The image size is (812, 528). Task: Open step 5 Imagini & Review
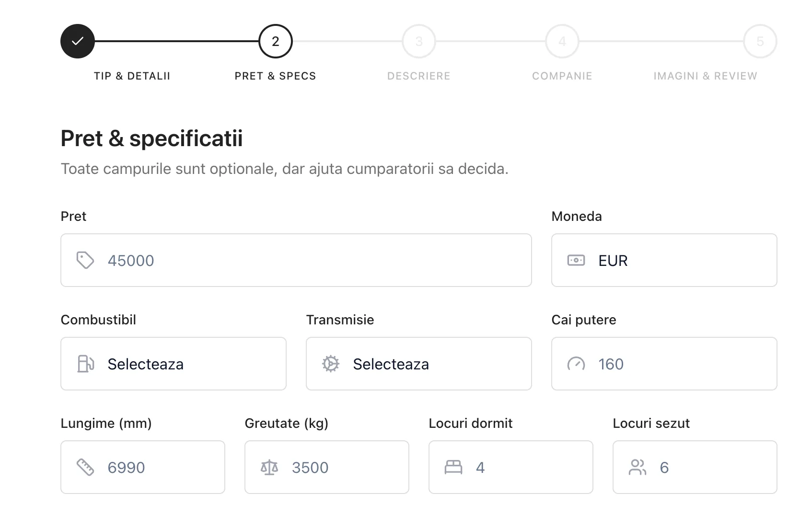pyautogui.click(x=760, y=41)
